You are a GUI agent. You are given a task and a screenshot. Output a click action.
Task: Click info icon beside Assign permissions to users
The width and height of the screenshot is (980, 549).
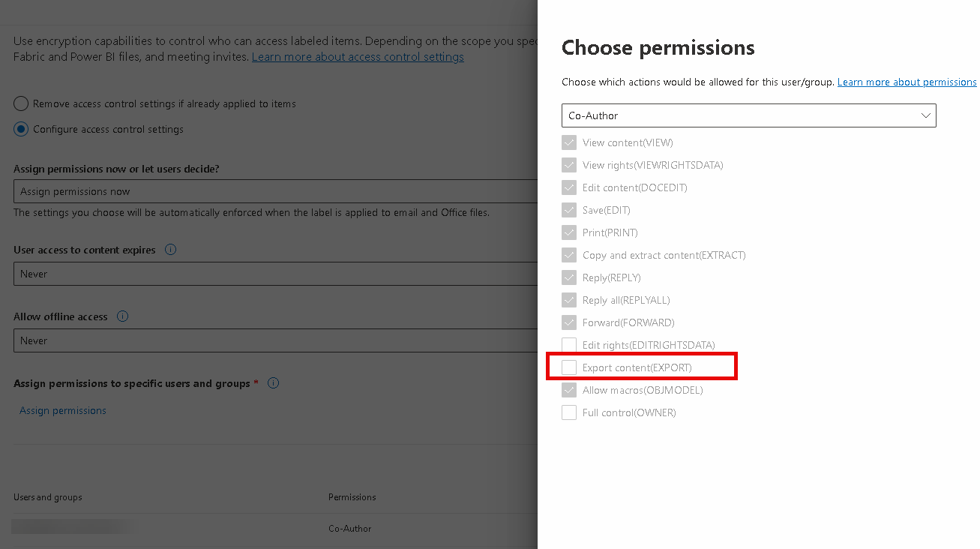(x=273, y=383)
